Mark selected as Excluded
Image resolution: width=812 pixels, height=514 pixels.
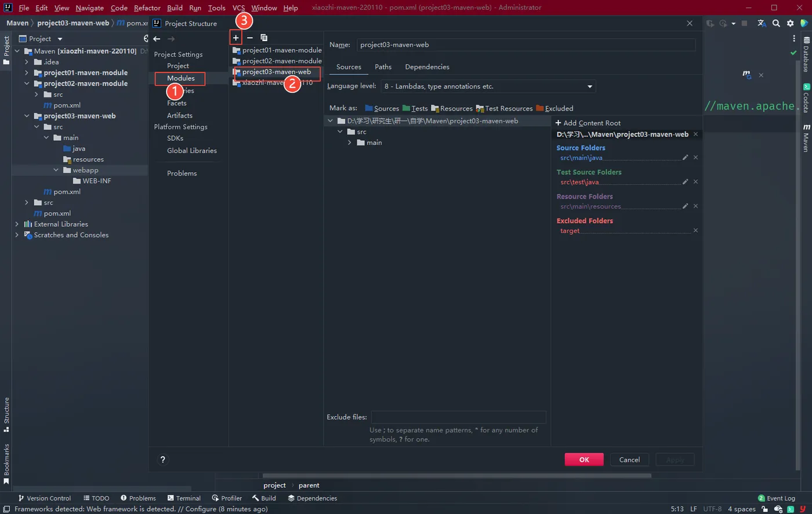[554, 108]
